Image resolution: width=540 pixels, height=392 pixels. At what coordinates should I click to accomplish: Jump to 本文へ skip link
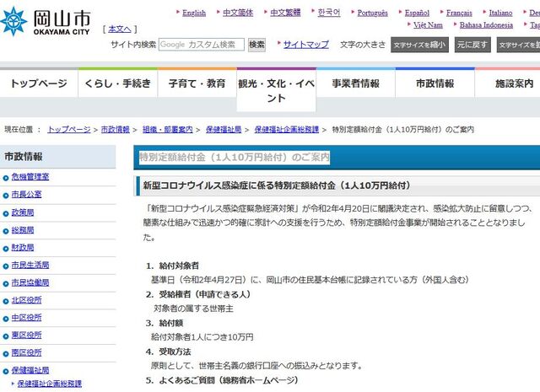tap(120, 30)
